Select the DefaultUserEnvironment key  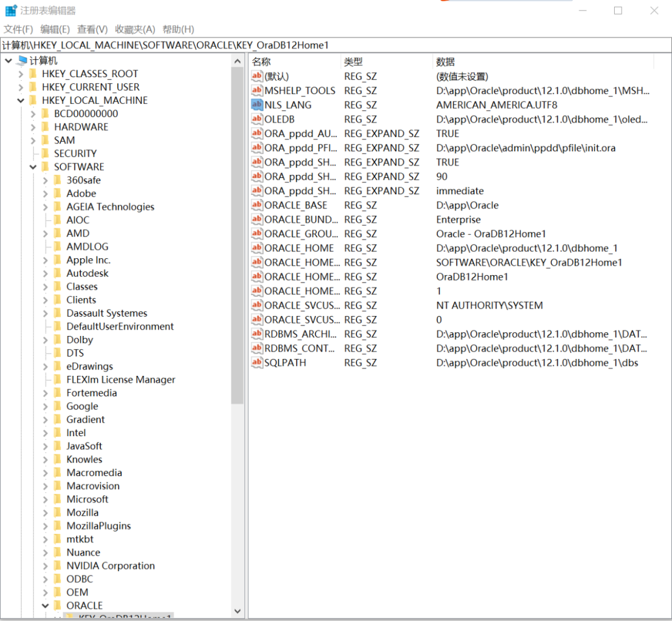120,326
